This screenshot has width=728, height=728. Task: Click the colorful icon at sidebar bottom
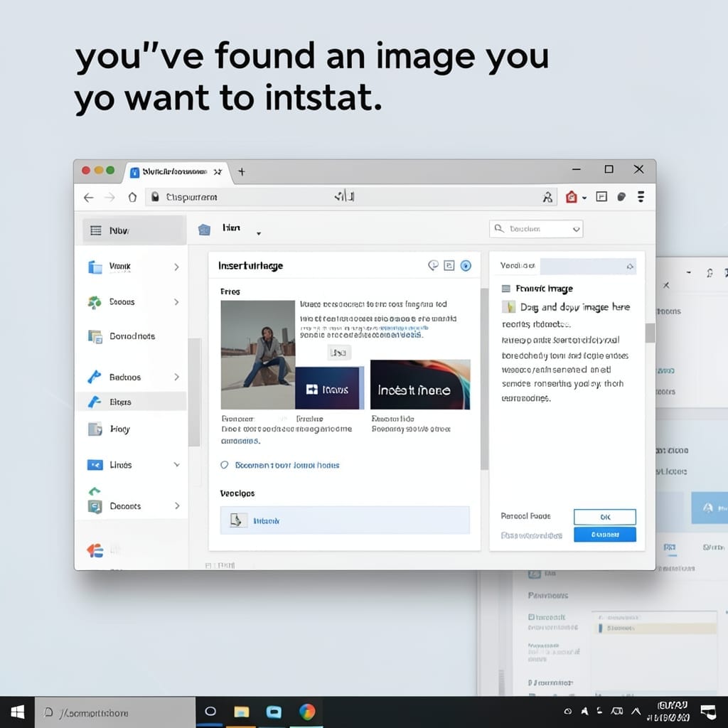click(95, 551)
